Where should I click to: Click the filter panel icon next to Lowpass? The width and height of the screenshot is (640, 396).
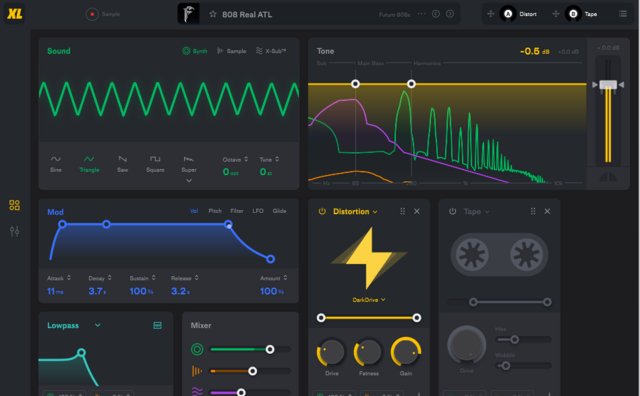coord(157,325)
